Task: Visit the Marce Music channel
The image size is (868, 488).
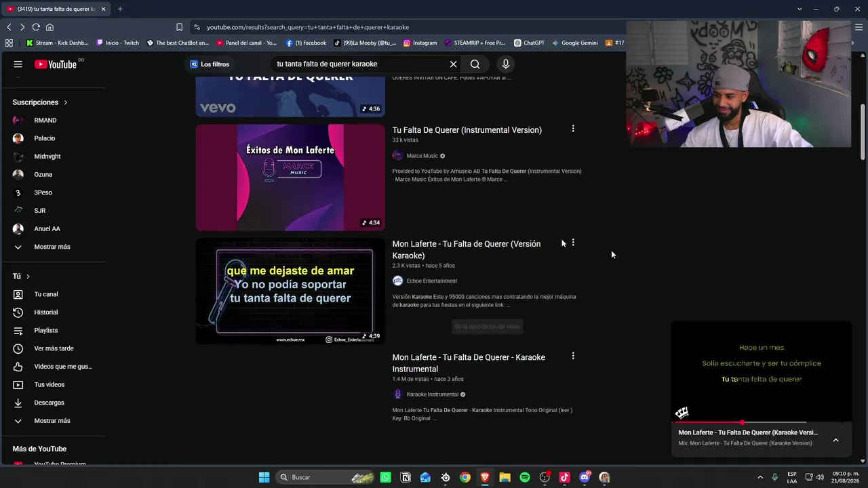Action: tap(422, 156)
